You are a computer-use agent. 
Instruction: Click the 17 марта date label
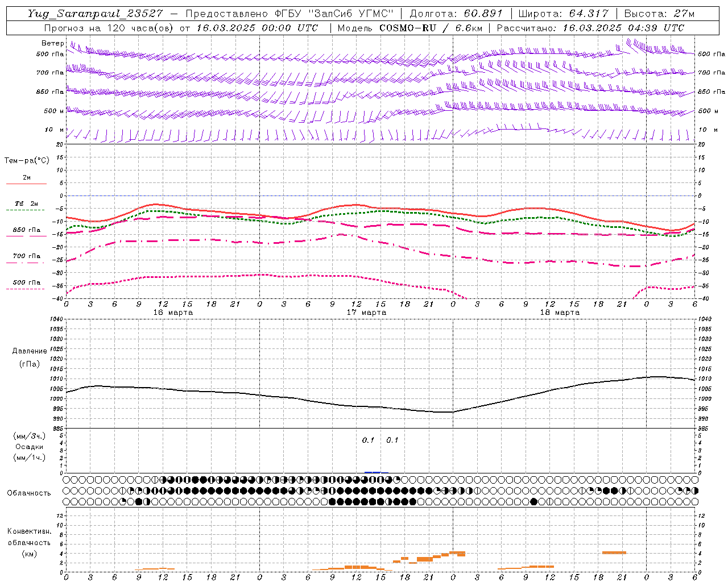[x=366, y=313]
